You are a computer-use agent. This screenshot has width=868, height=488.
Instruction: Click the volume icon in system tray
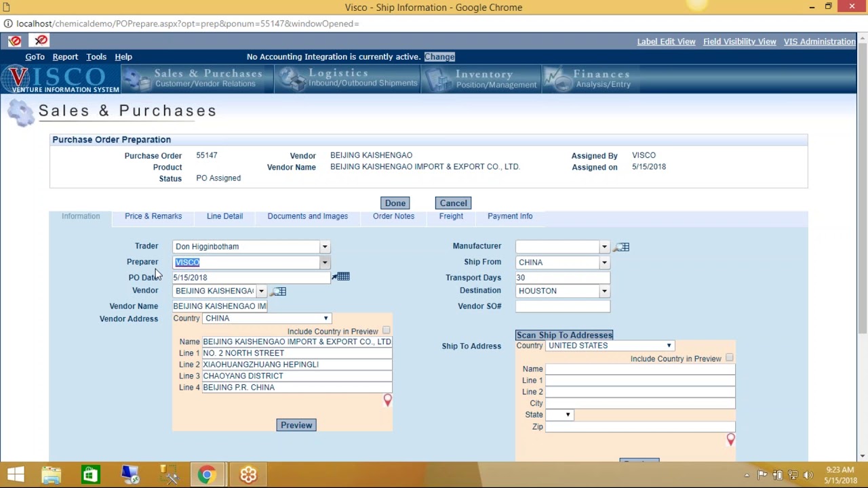(808, 475)
